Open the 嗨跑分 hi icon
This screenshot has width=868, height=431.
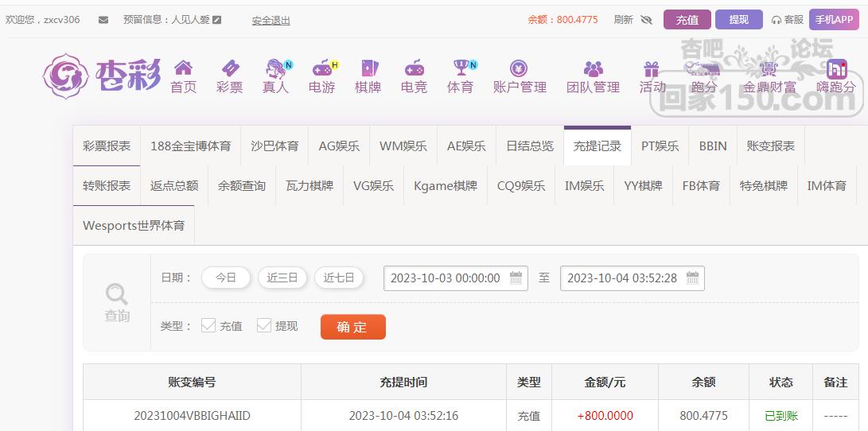coord(836,68)
